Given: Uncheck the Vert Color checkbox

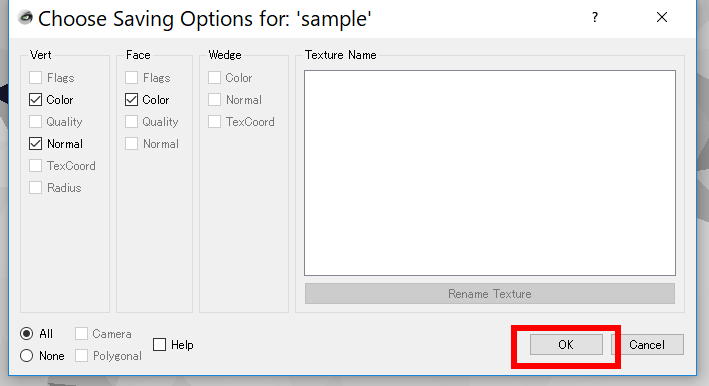Looking at the screenshot, I should pyautogui.click(x=35, y=99).
